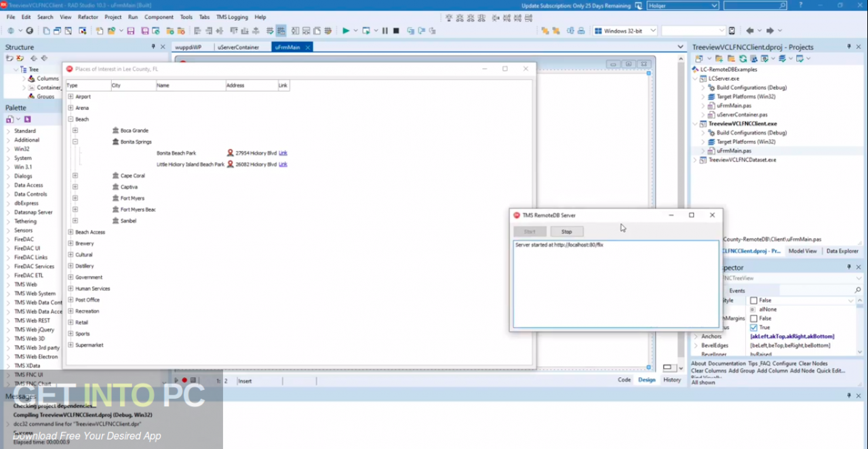The height and width of the screenshot is (449, 868).
Task: Click the back navigation arrow in toolbar
Action: point(749,31)
